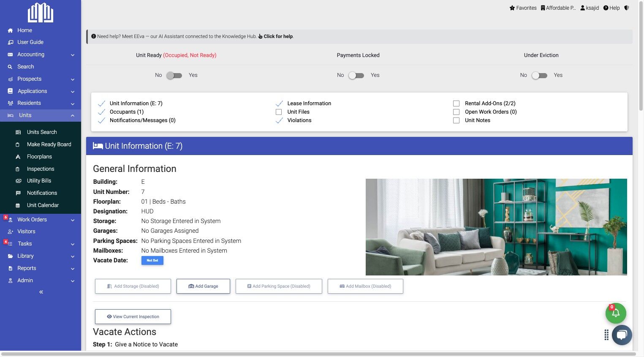The height and width of the screenshot is (357, 644).
Task: Open the chat bubble widget
Action: (x=622, y=335)
